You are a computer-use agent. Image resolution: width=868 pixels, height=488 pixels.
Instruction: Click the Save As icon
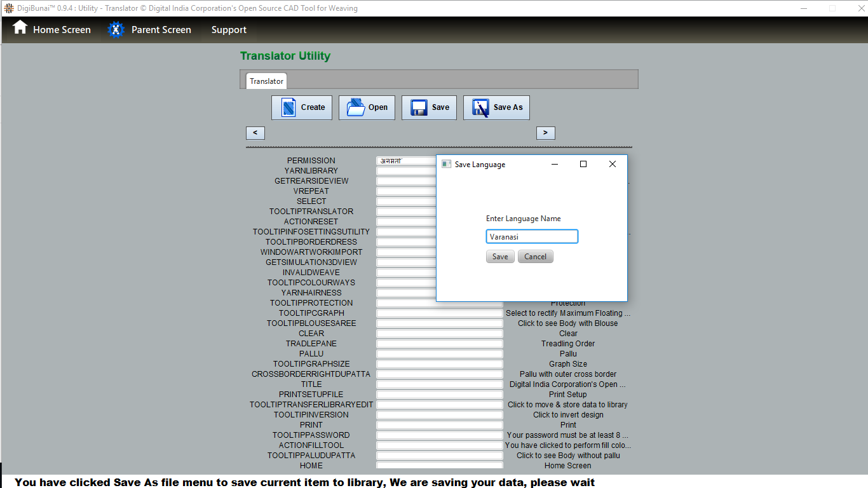(480, 107)
